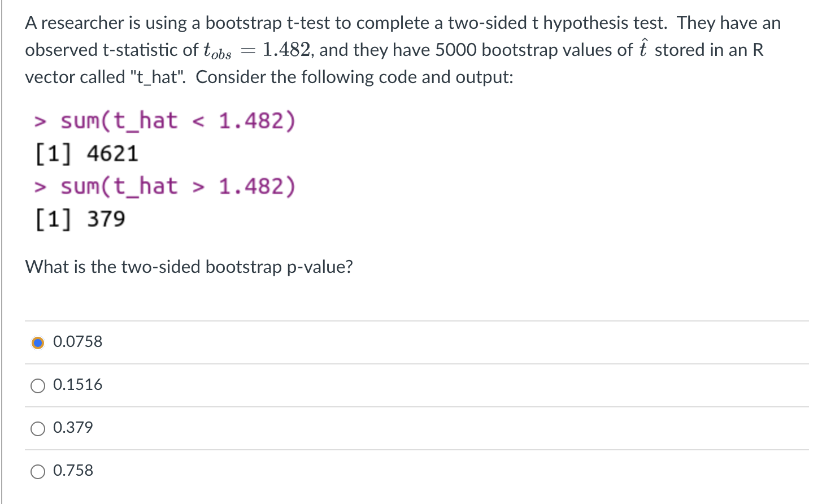The height and width of the screenshot is (504, 822).
Task: Click the 0.0758 answer label text
Action: click(77, 342)
